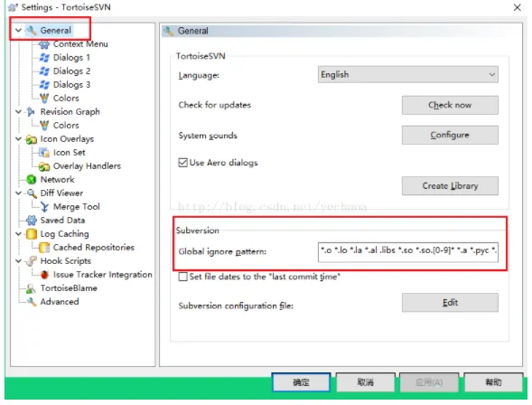Enable set file dates to last commit time
This screenshot has height=405, width=532.
click(x=182, y=277)
